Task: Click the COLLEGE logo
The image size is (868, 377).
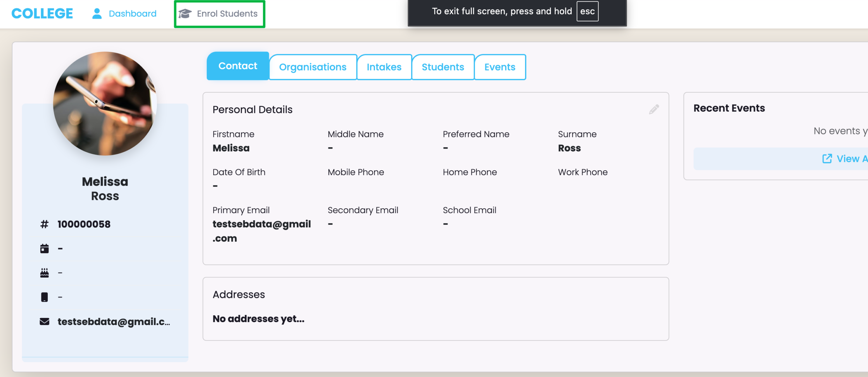Action: click(42, 14)
